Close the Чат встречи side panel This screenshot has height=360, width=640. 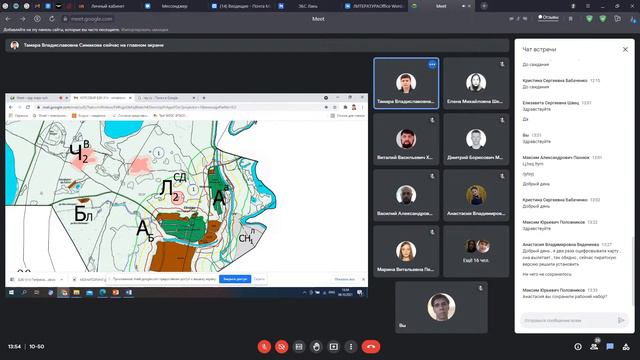(625, 49)
